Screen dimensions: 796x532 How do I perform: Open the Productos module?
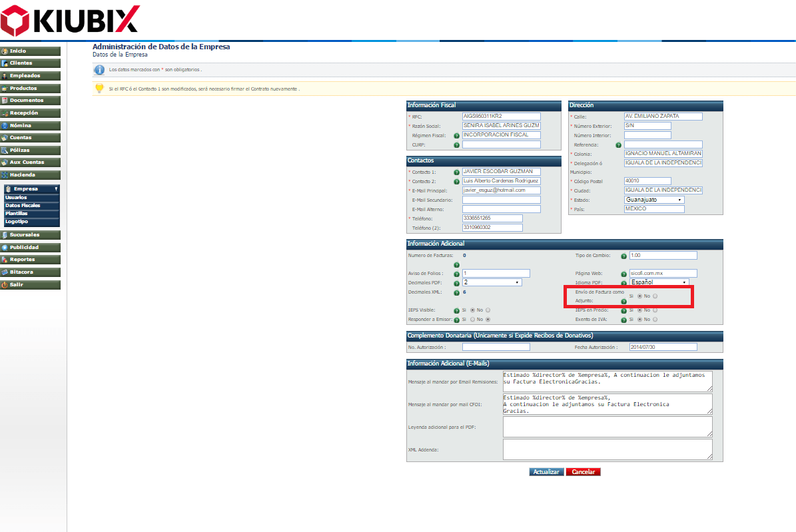(30, 88)
